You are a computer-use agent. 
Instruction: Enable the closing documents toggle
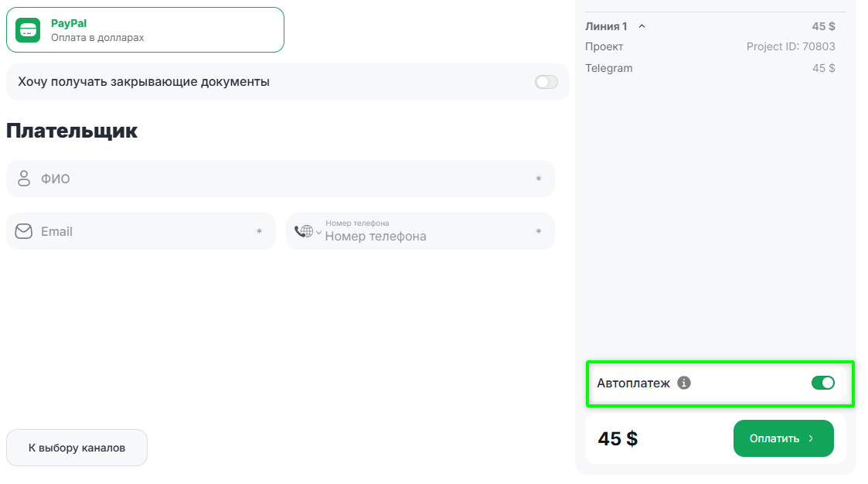tap(546, 82)
